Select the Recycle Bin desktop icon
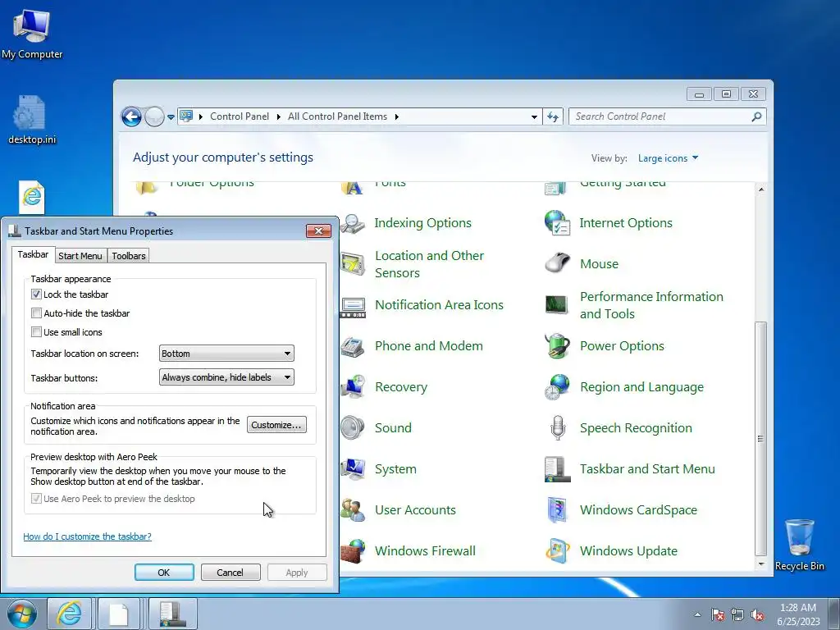 coord(799,545)
